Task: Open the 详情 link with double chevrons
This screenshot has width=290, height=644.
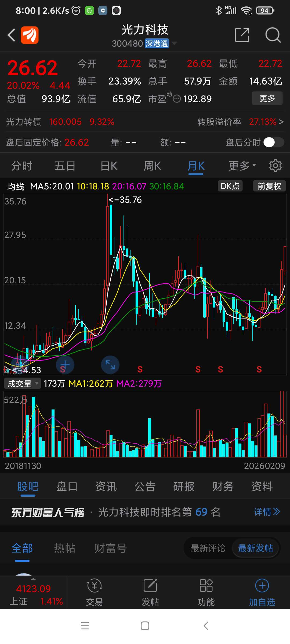Action: pos(267,512)
